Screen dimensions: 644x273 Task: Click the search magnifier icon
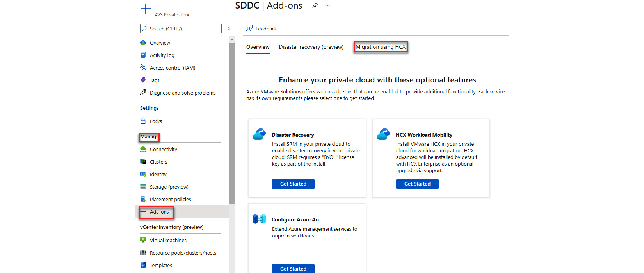[x=145, y=29]
